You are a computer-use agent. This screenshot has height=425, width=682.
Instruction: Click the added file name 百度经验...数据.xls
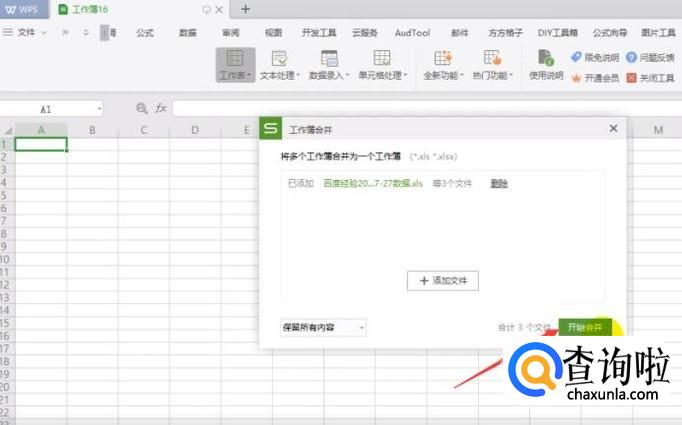pos(373,184)
